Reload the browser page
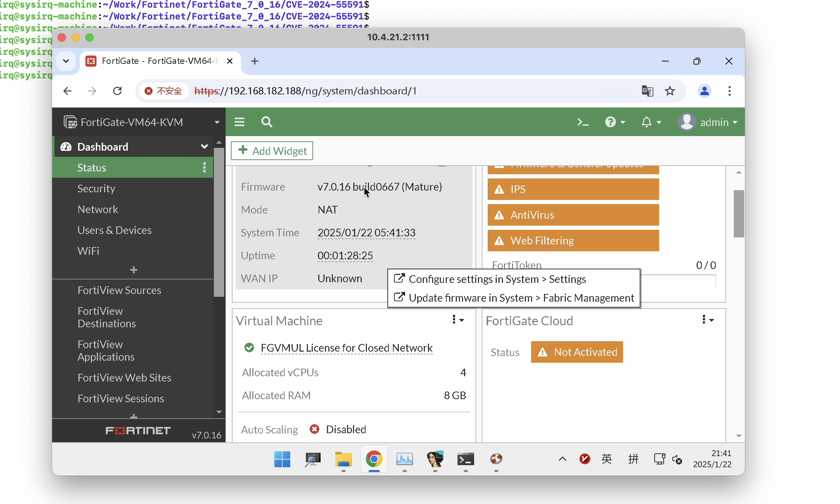This screenshot has height=504, width=840. [x=117, y=91]
